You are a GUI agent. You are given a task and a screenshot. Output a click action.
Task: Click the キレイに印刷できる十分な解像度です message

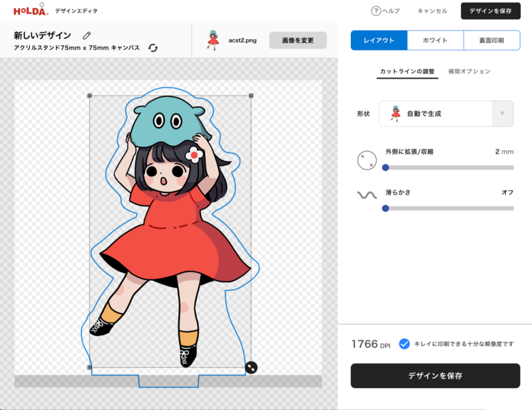[464, 344]
